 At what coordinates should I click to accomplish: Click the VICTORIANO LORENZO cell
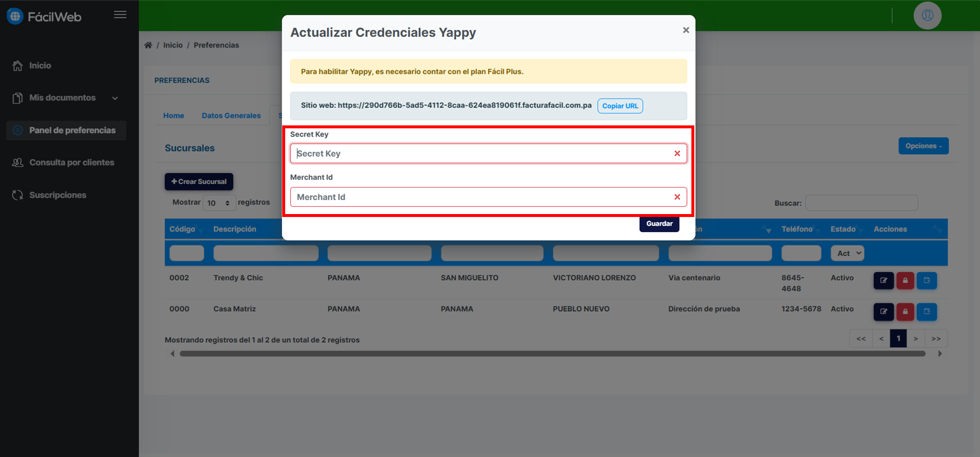[x=594, y=278]
